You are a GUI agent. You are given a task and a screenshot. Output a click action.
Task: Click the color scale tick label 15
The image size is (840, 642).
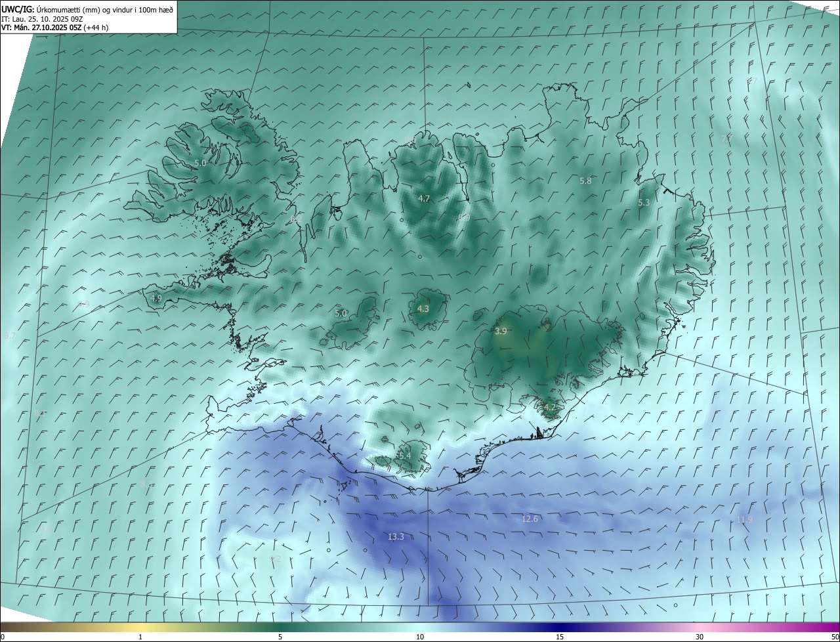(560, 637)
